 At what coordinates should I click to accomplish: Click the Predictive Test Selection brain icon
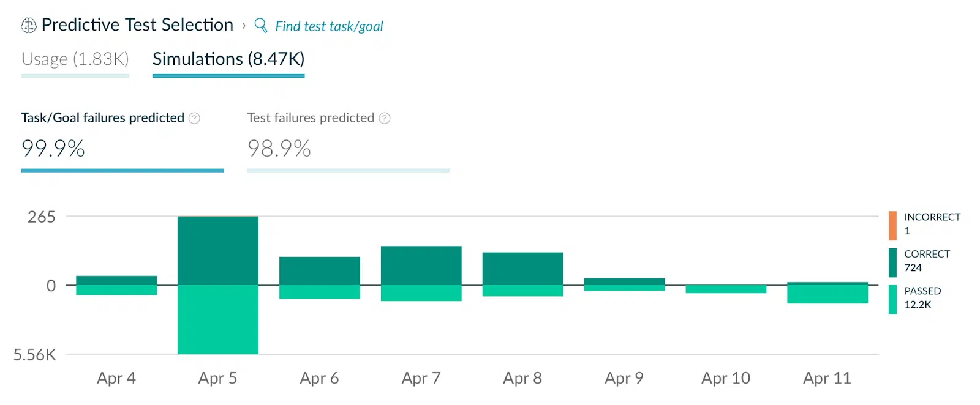(29, 25)
